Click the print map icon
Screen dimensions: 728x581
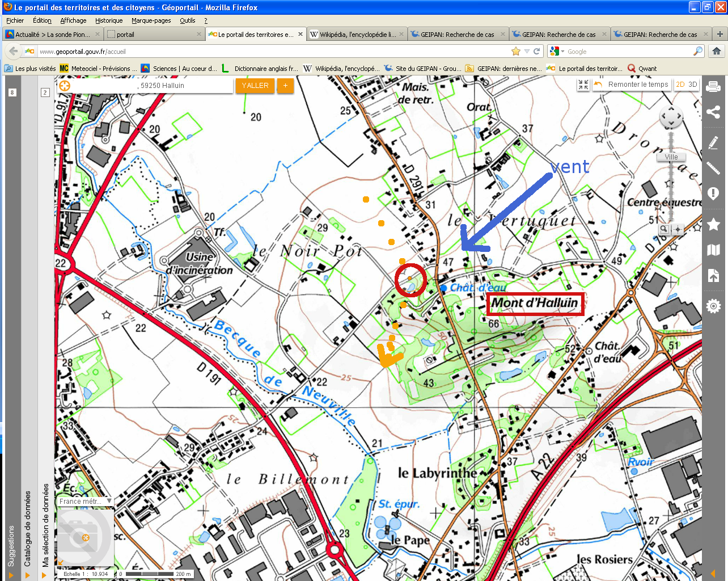713,86
